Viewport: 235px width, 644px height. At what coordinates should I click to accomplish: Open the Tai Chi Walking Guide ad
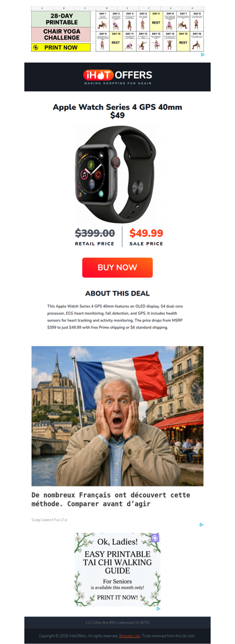coord(117,569)
